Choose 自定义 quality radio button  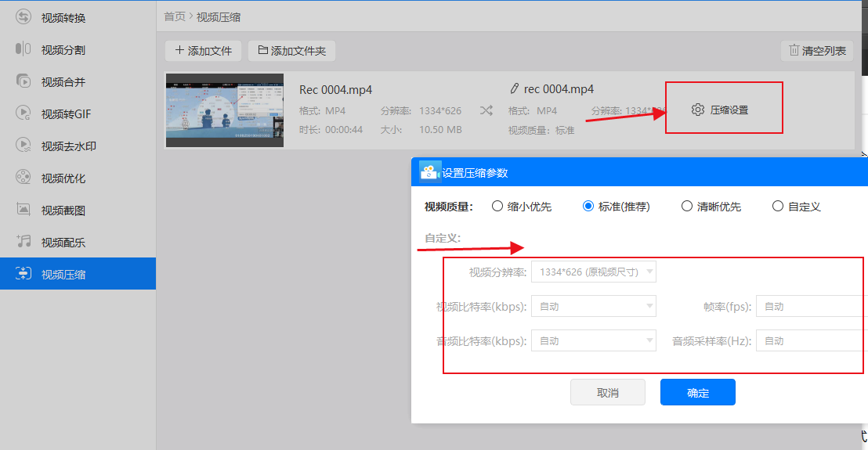click(778, 206)
